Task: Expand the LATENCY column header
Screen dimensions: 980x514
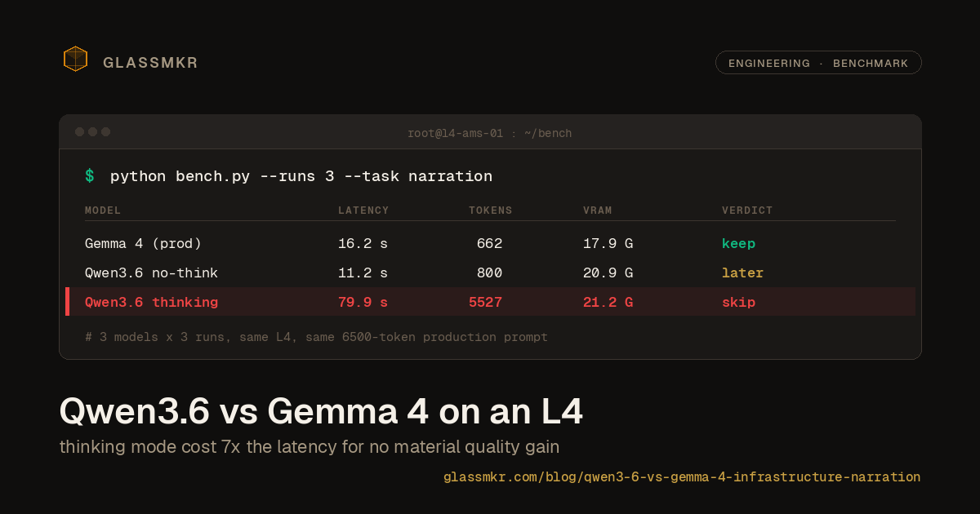Action: coord(363,210)
